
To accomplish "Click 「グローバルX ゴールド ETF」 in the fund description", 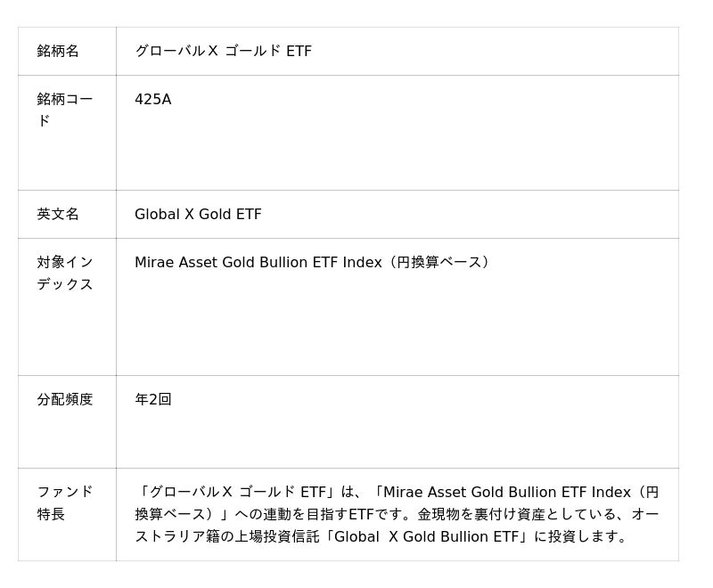I will tap(236, 492).
